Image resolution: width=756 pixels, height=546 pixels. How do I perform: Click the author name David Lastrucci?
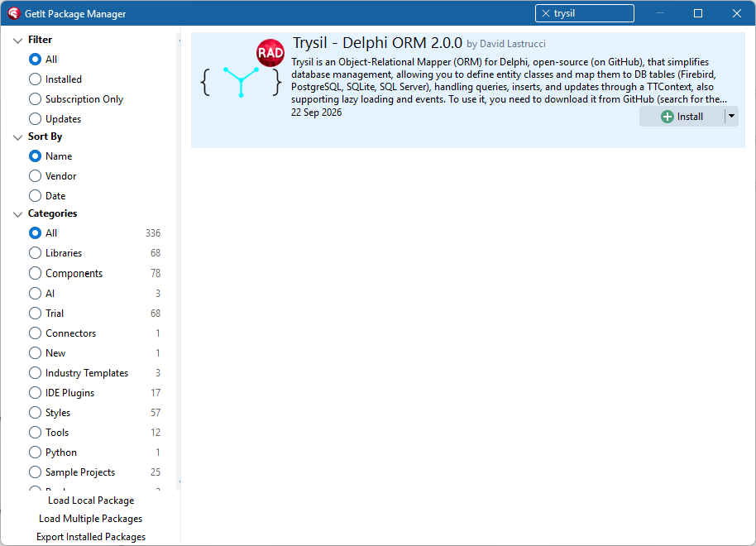click(513, 44)
